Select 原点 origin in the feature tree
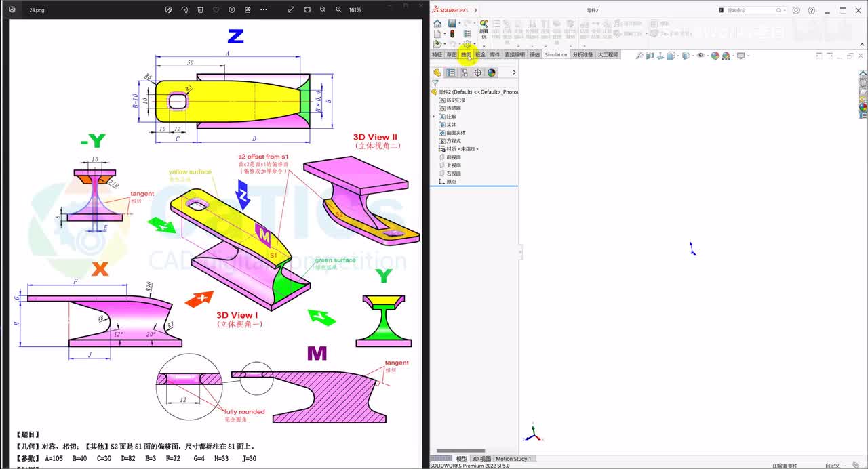The width and height of the screenshot is (868, 469). point(448,182)
